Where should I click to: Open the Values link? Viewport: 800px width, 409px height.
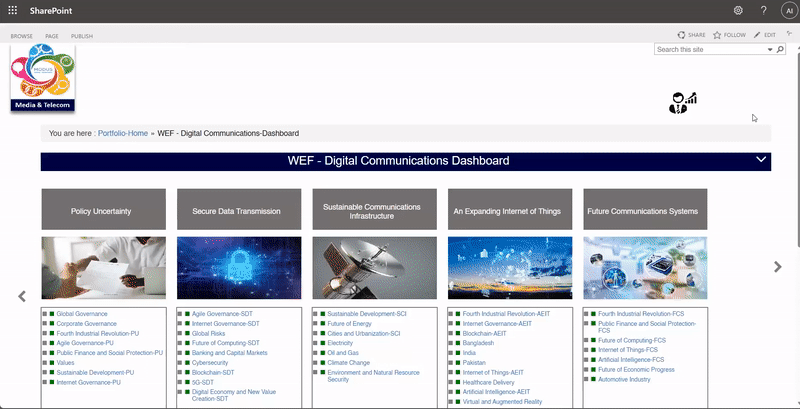[x=65, y=363]
